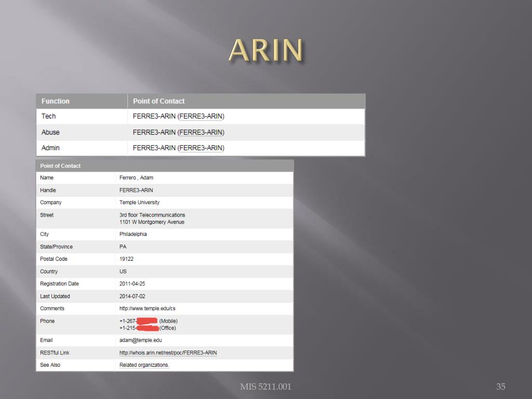The height and width of the screenshot is (399, 532).
Task: Select the adam@temple.edu email address
Action: [x=140, y=340]
